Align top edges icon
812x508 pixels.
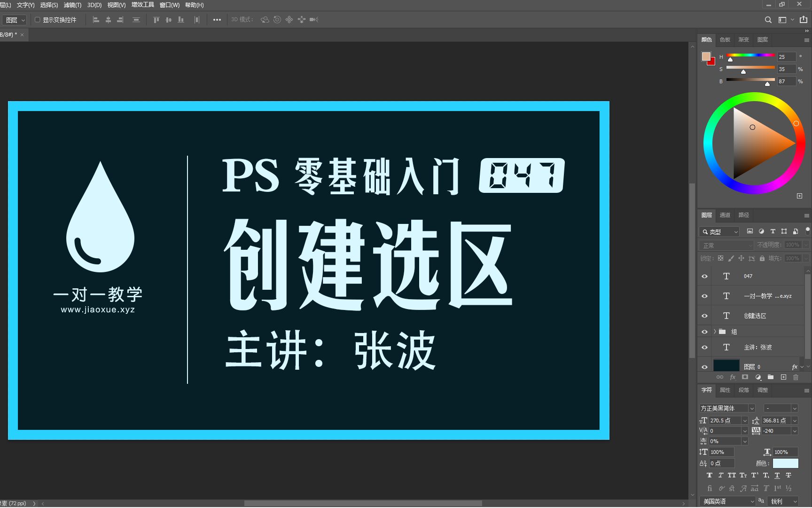click(x=156, y=20)
